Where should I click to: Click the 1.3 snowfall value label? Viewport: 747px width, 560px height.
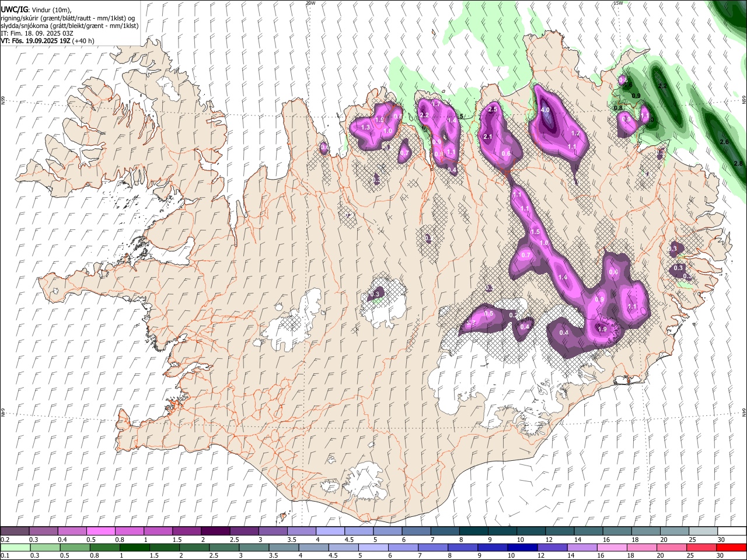click(366, 127)
